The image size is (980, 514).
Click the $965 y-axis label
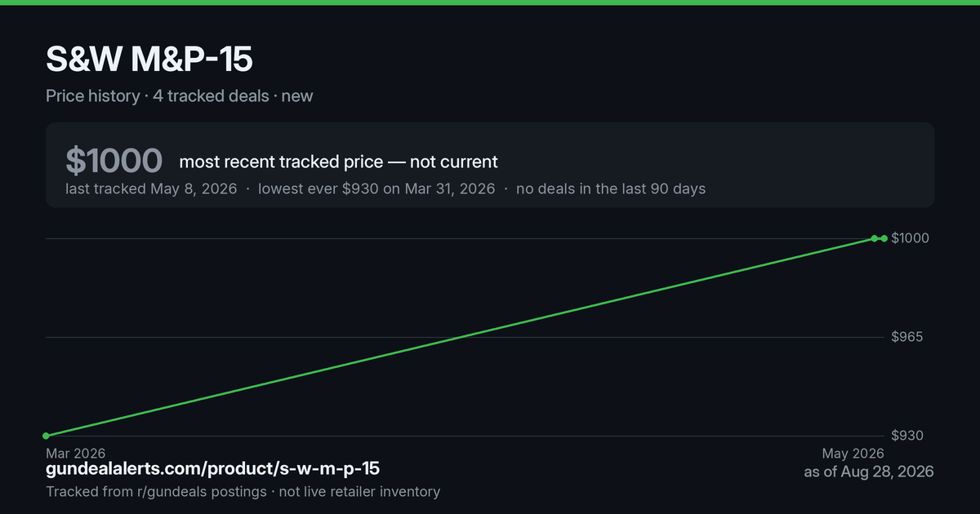point(907,337)
